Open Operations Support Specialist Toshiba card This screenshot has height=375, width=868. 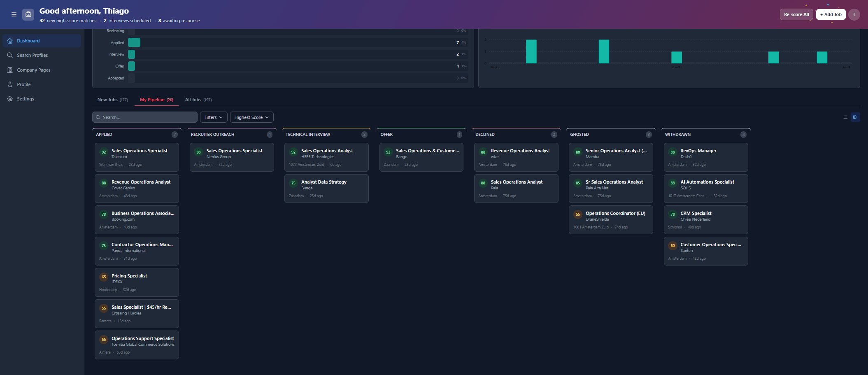click(137, 345)
